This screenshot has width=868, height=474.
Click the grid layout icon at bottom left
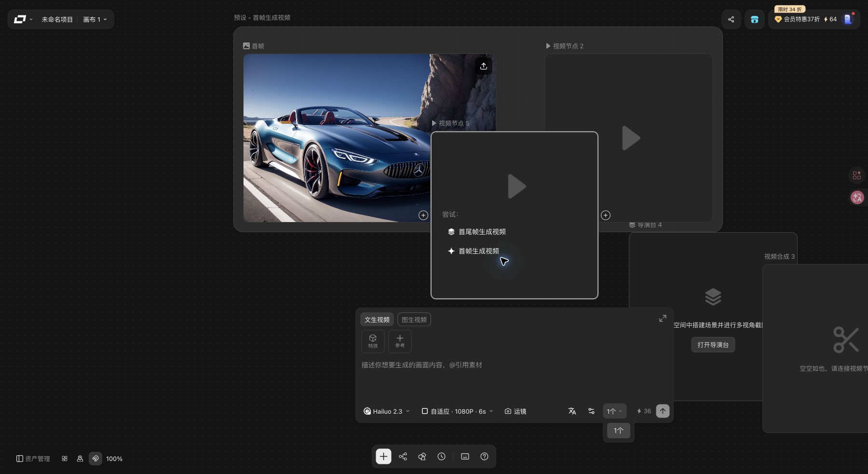click(65, 459)
